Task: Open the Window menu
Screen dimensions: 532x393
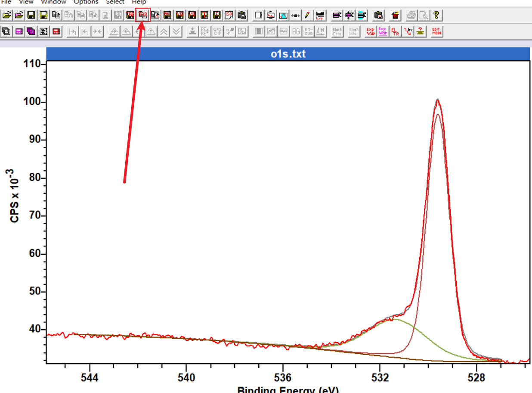Action: pos(54,2)
